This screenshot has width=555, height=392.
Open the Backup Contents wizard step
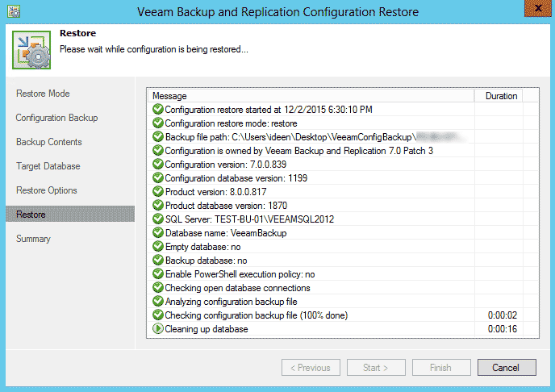(49, 142)
